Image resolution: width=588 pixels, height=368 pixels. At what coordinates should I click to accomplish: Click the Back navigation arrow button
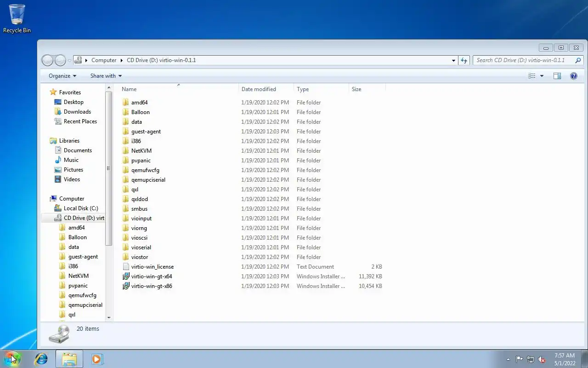(47, 60)
